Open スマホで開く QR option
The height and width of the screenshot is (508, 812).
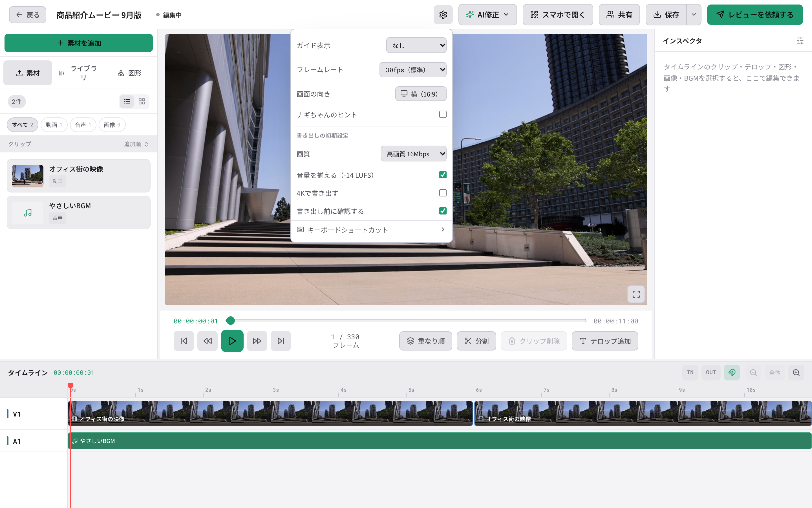pos(558,15)
